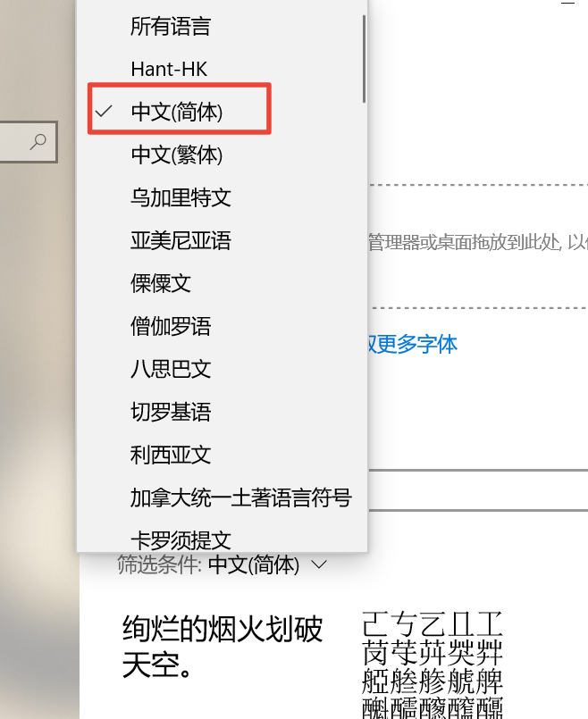Click the language list scrollbar thumb

pos(365,59)
